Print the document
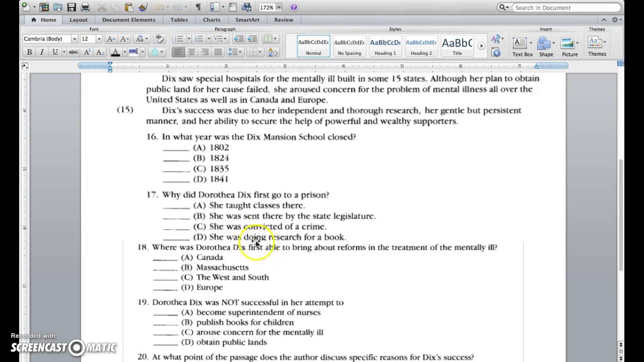644x362 pixels. [85, 7]
